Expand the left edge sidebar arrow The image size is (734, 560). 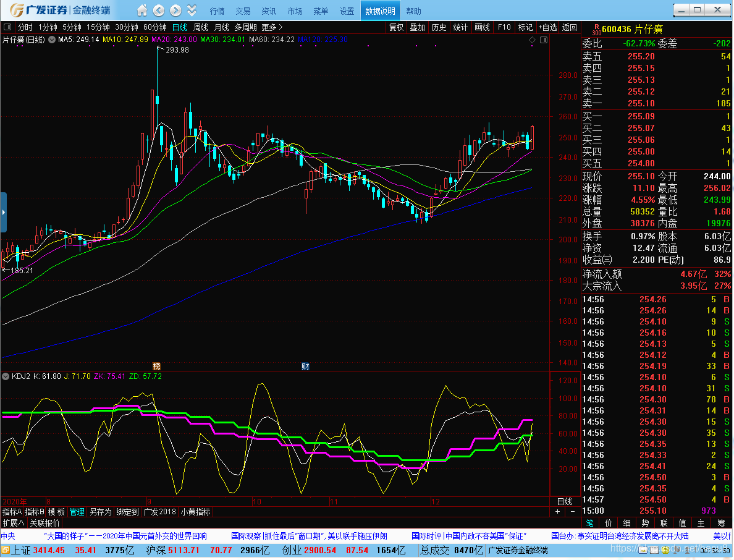click(x=3, y=212)
